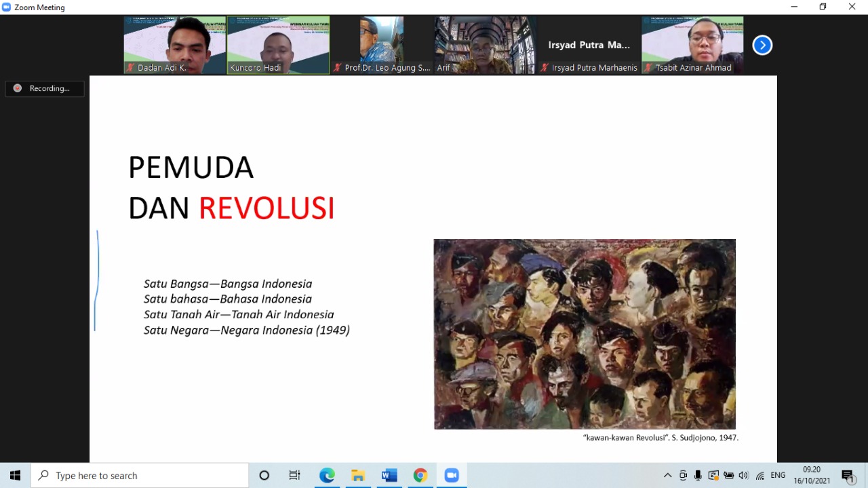Image resolution: width=868 pixels, height=488 pixels.
Task: Click muted mic icon beside Tsabit Azinar Ahmad
Action: coord(648,68)
